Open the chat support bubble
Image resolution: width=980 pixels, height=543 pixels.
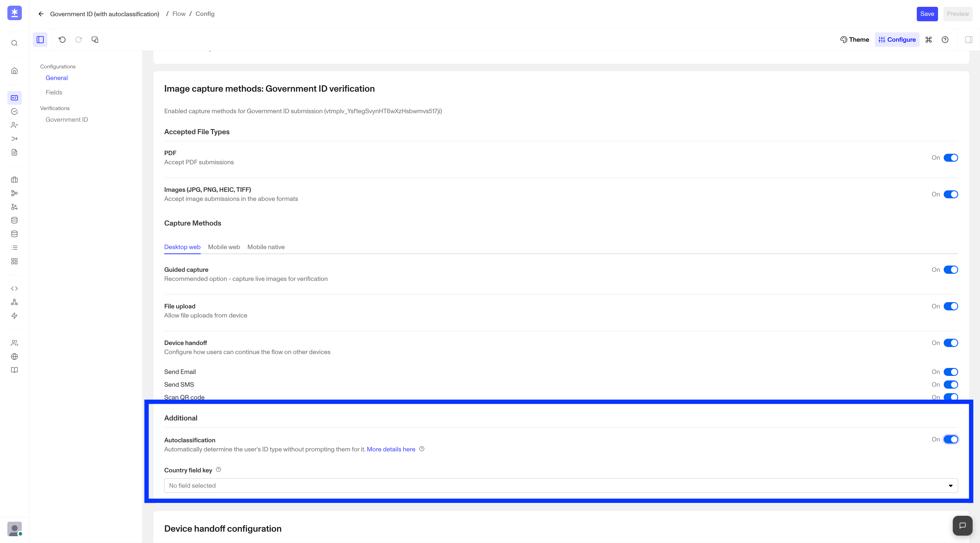(x=962, y=525)
